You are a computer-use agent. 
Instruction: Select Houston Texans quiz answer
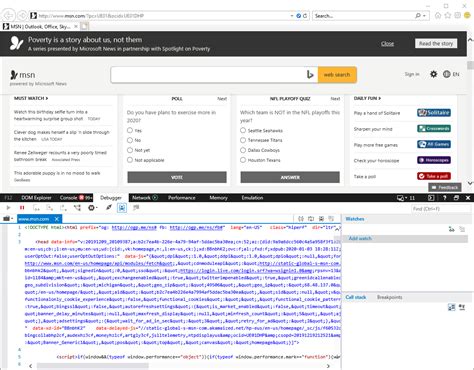point(243,160)
